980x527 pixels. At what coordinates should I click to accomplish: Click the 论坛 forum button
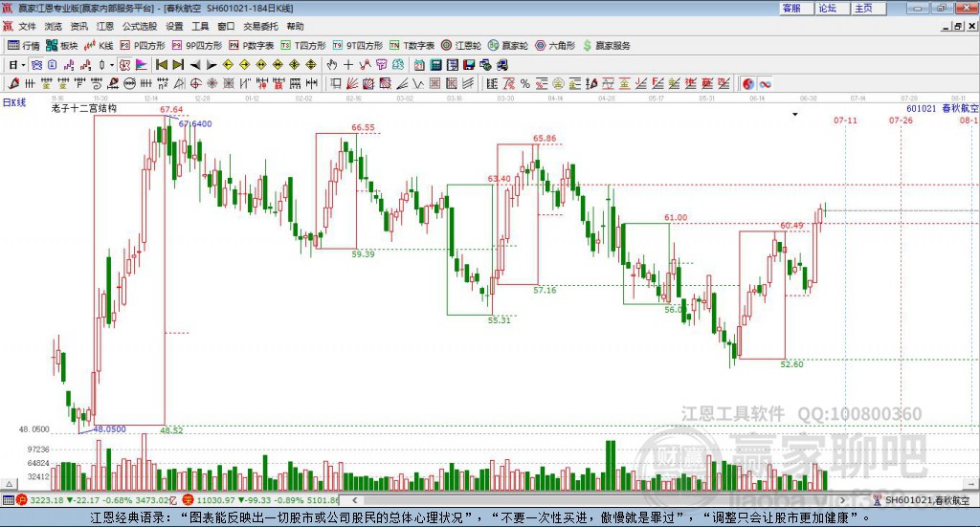tap(832, 8)
